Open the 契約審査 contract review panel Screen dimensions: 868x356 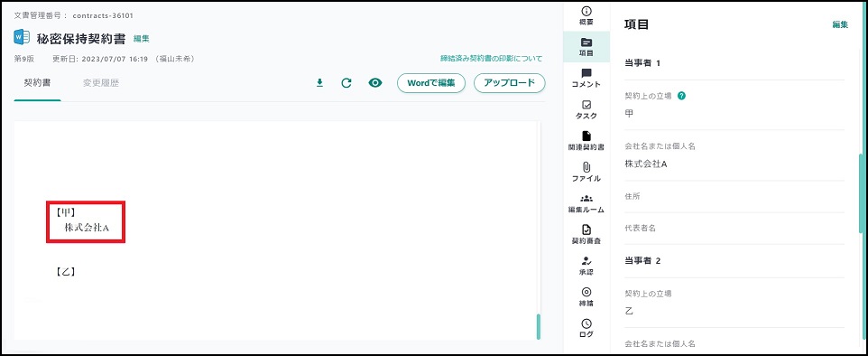click(586, 235)
